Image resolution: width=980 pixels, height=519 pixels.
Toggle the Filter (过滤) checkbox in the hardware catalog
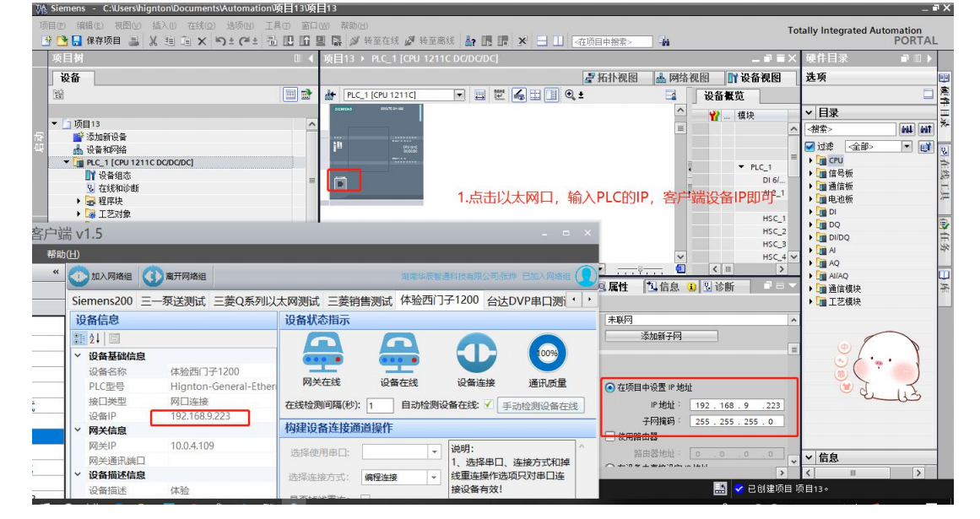tap(809, 147)
